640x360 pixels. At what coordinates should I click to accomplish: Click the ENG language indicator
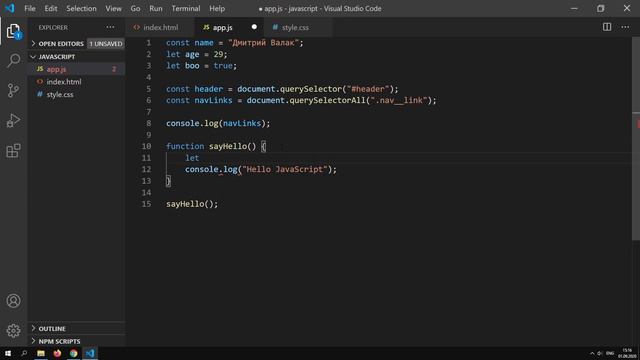(x=610, y=353)
